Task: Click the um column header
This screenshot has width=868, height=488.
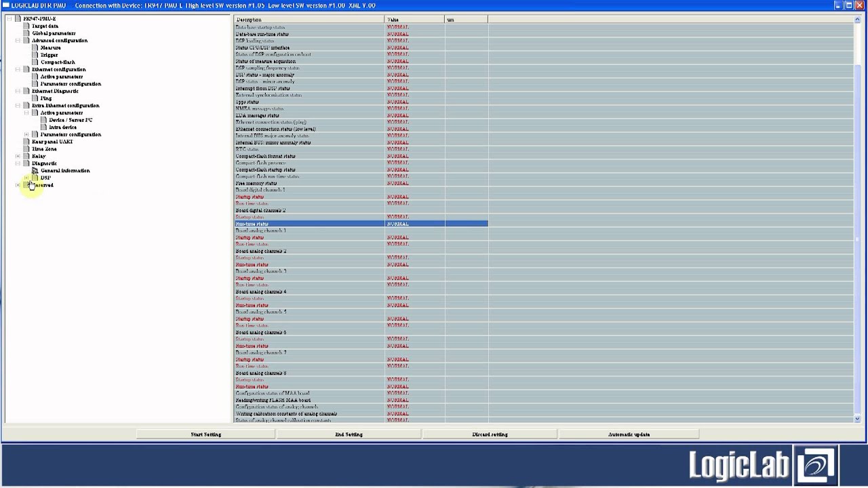Action: [467, 20]
